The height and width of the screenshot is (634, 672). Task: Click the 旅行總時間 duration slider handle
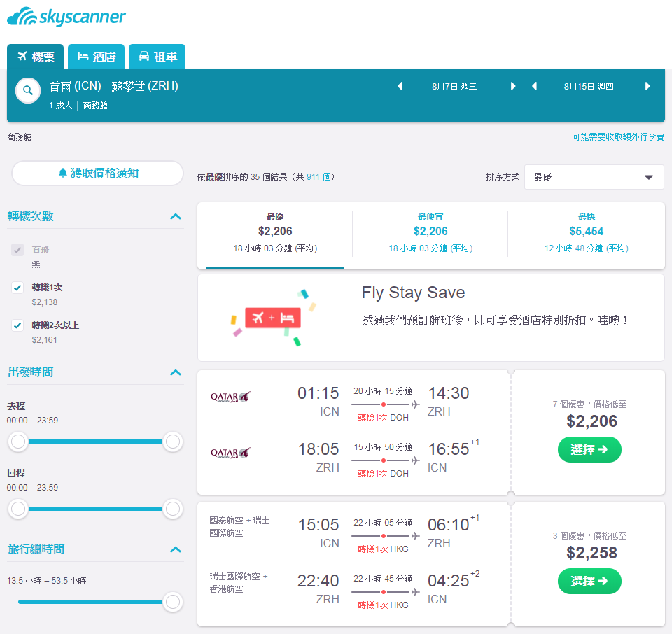[x=173, y=601]
